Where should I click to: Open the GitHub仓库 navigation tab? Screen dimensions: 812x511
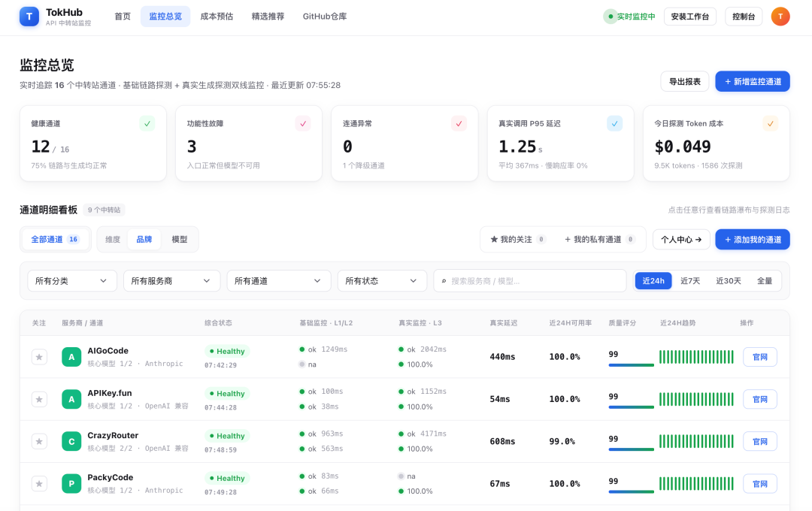[x=325, y=17]
